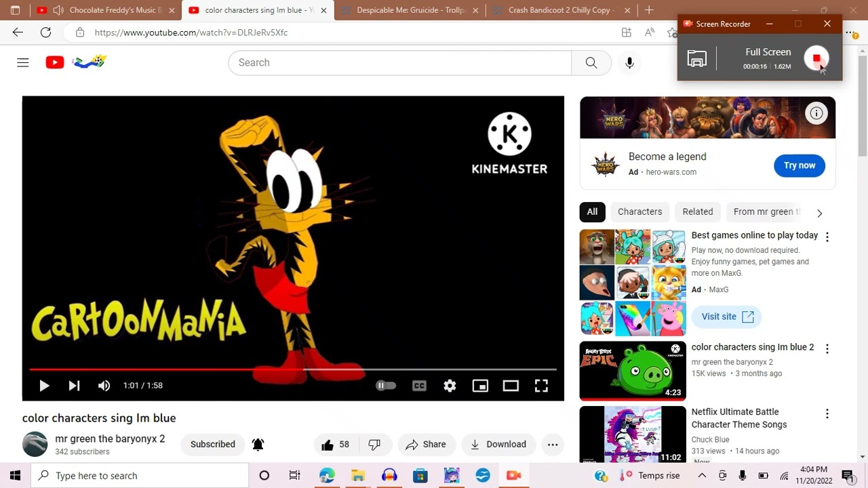Click the Subscribed button
This screenshot has width=868, height=488.
pos(213,445)
